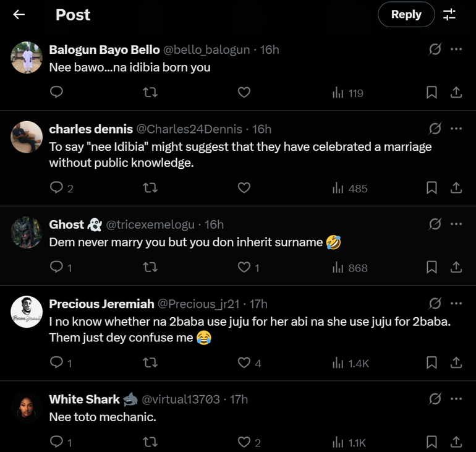Bookmark Precious Jeremiah's comment

click(x=432, y=362)
